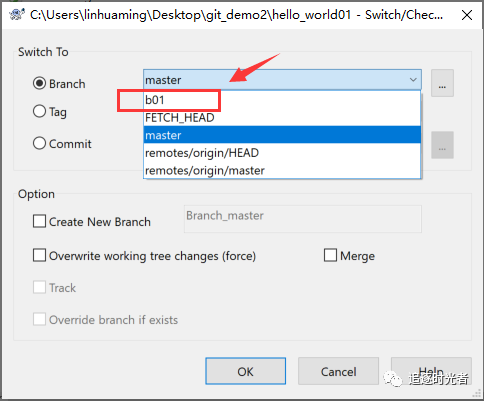
Task: Click the Cancel button
Action: pyautogui.click(x=338, y=371)
